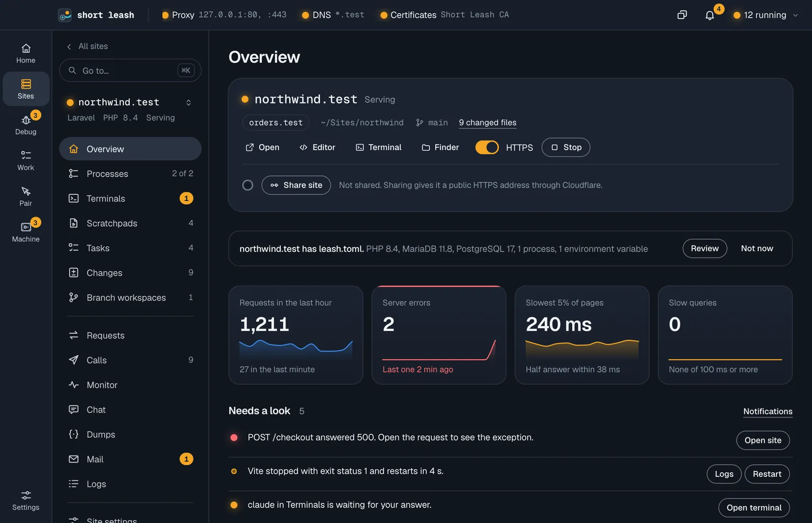The height and width of the screenshot is (523, 812).
Task: Open northwind.test in browser
Action: click(x=262, y=147)
